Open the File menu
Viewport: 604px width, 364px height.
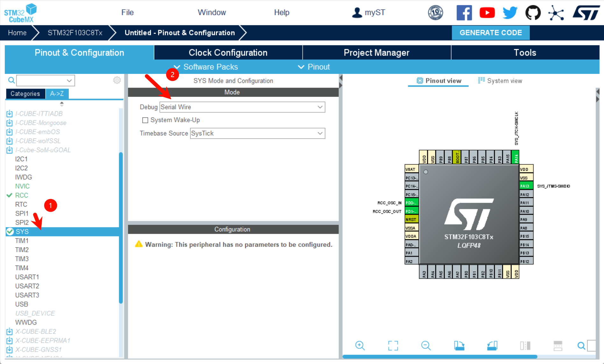pos(127,12)
